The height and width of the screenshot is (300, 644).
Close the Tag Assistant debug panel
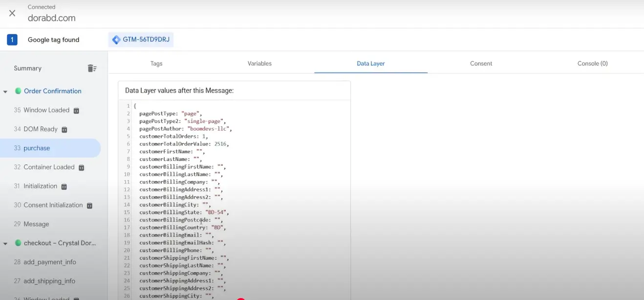[x=12, y=13]
